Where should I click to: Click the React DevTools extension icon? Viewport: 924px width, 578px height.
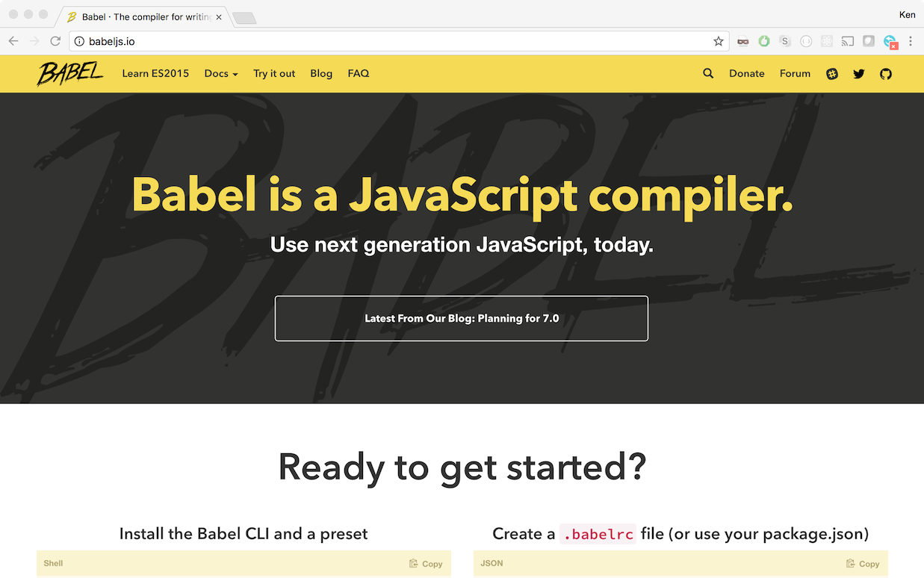pyautogui.click(x=827, y=42)
